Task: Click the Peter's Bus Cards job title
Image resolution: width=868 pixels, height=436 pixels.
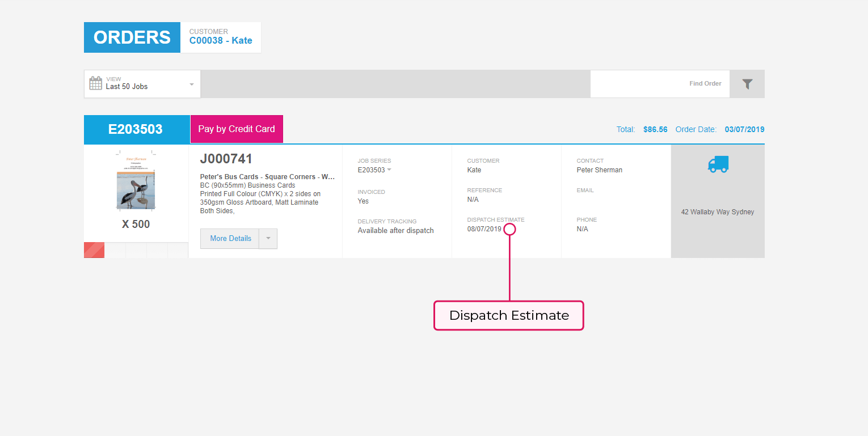Action: (267, 177)
